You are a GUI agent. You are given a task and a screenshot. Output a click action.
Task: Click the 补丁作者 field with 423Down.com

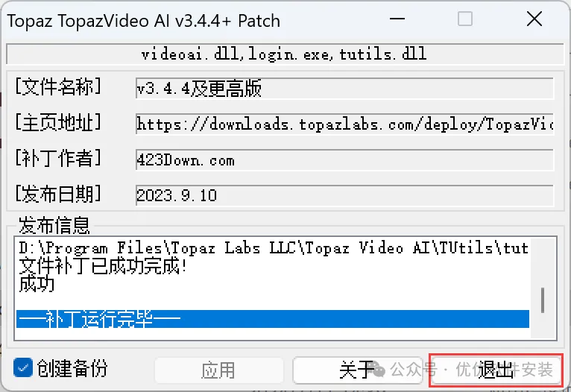tap(344, 159)
